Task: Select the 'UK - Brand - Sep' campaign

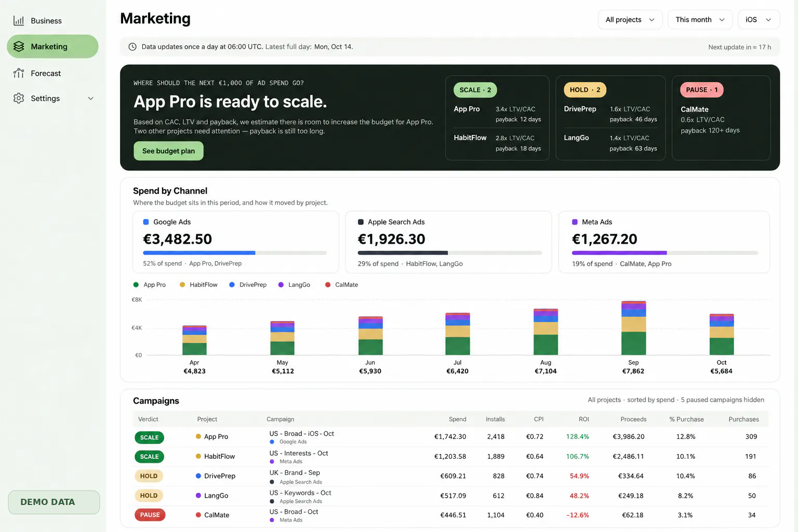Action: point(295,473)
